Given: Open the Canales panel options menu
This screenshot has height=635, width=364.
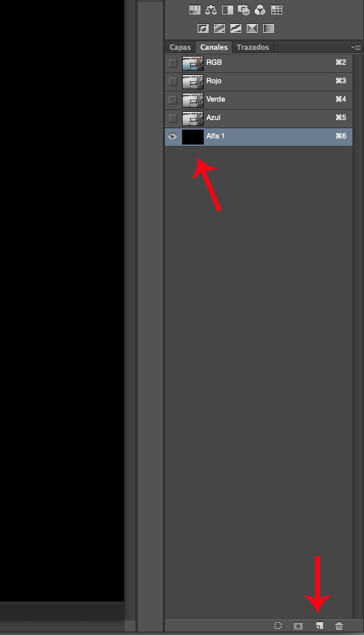Looking at the screenshot, I should [x=356, y=47].
